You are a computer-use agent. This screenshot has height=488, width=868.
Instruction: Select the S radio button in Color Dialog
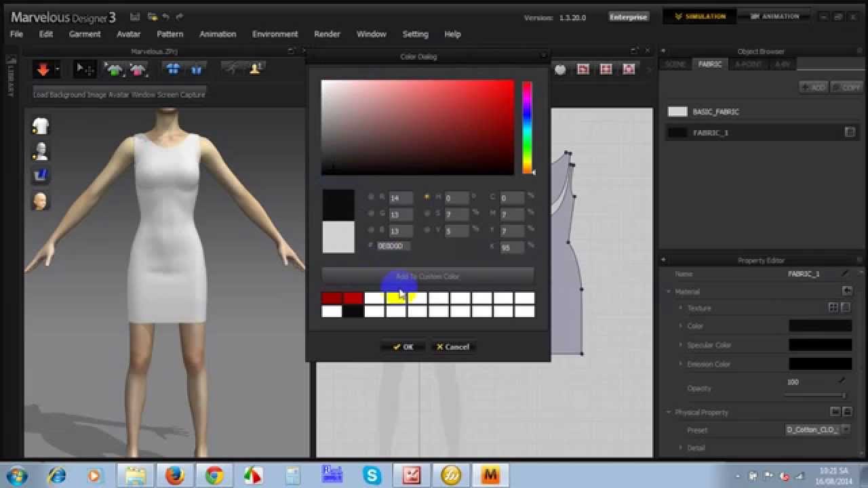click(x=427, y=213)
